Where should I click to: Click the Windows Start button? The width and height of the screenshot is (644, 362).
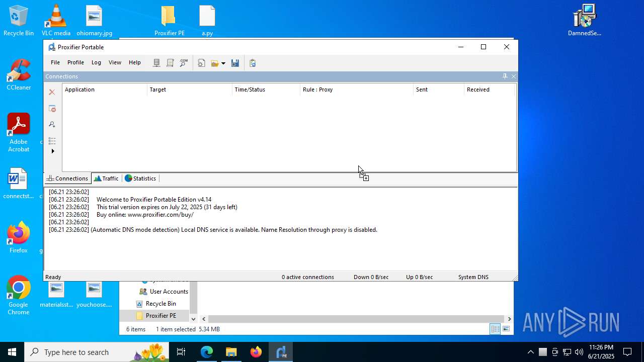click(12, 352)
